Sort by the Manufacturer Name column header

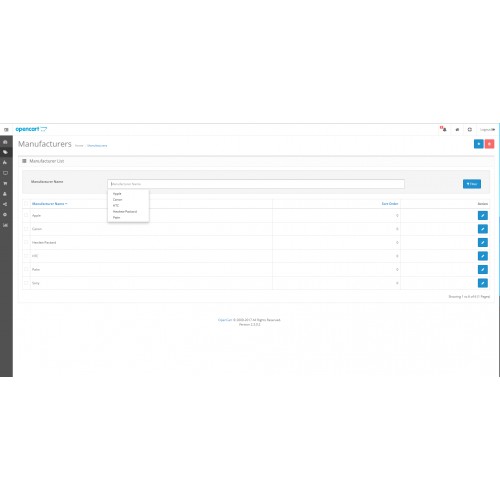(49, 204)
